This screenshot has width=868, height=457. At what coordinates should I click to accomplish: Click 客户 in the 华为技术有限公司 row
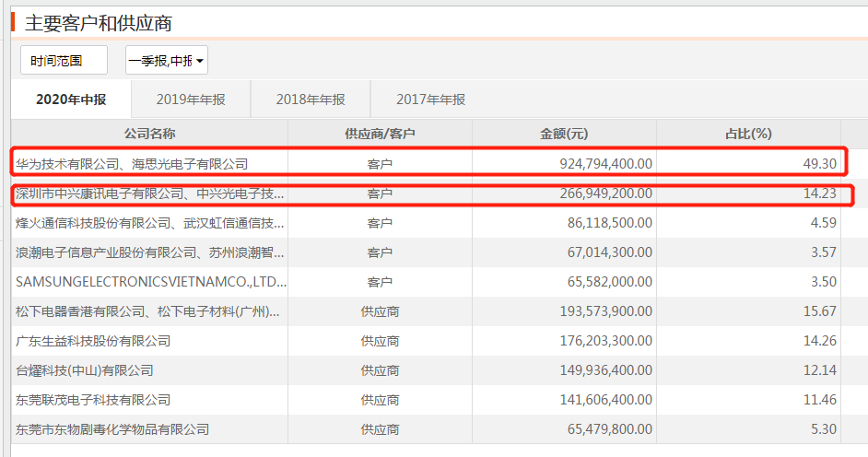[380, 164]
